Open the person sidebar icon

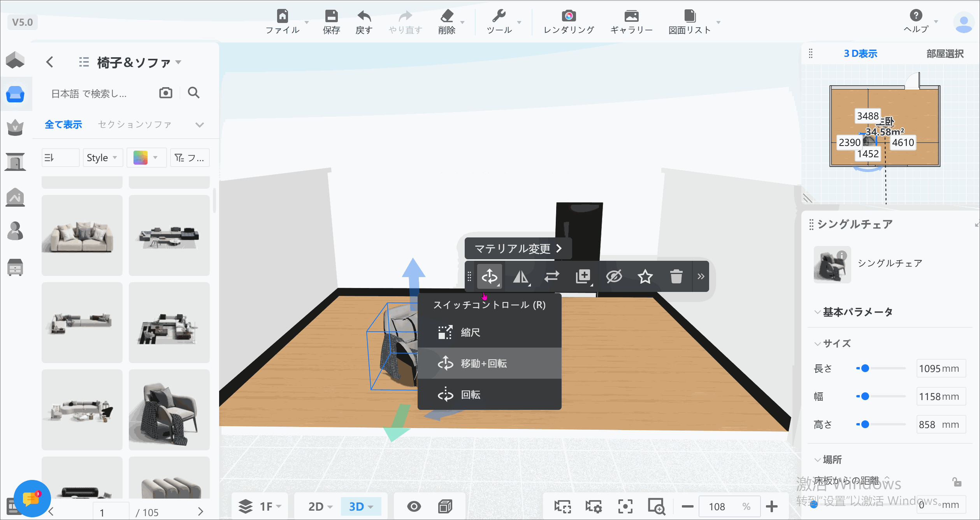(15, 231)
